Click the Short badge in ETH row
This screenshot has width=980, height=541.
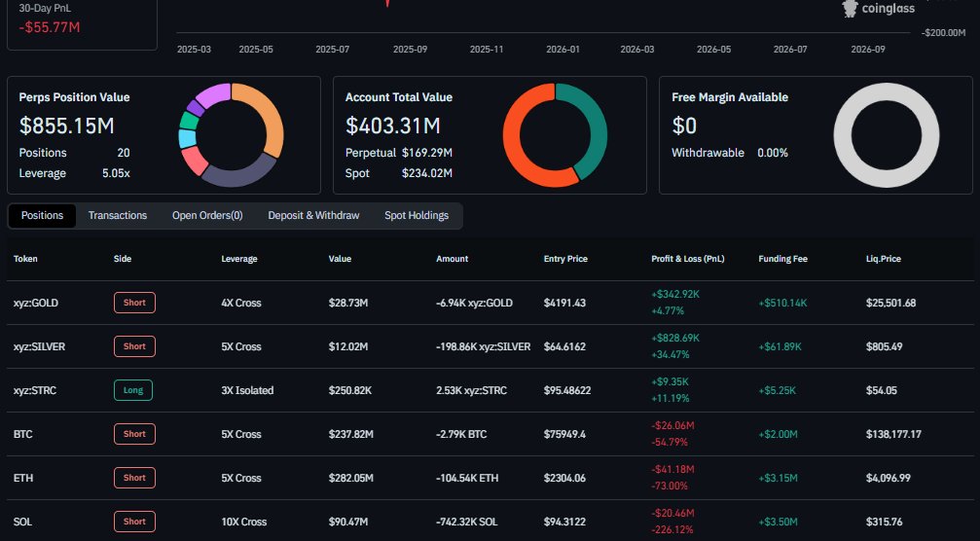click(x=134, y=478)
